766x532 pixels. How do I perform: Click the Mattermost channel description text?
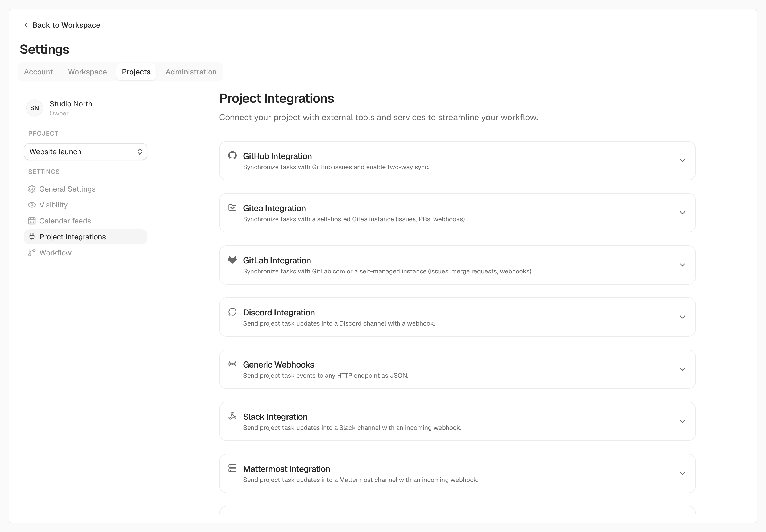coord(361,480)
